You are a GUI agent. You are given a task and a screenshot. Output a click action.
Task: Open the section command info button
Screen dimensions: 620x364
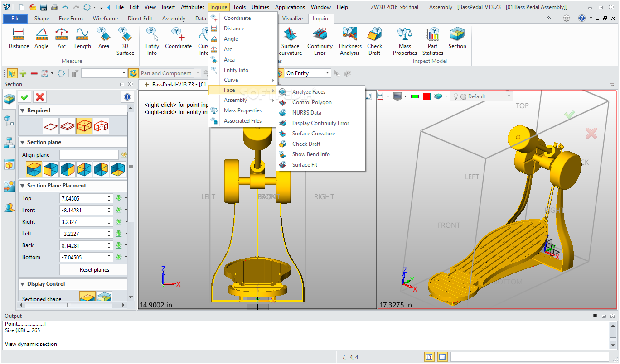(127, 97)
